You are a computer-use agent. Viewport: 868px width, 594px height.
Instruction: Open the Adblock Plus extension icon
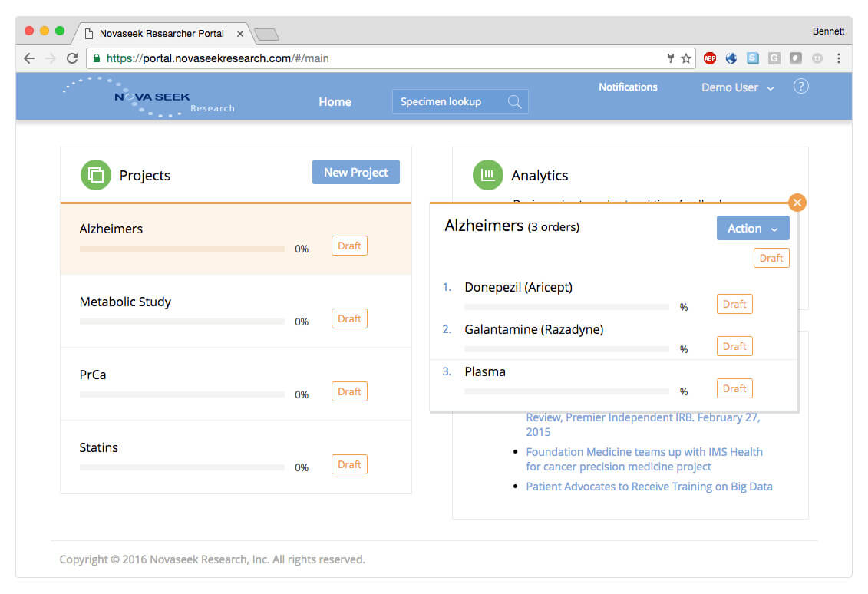709,58
